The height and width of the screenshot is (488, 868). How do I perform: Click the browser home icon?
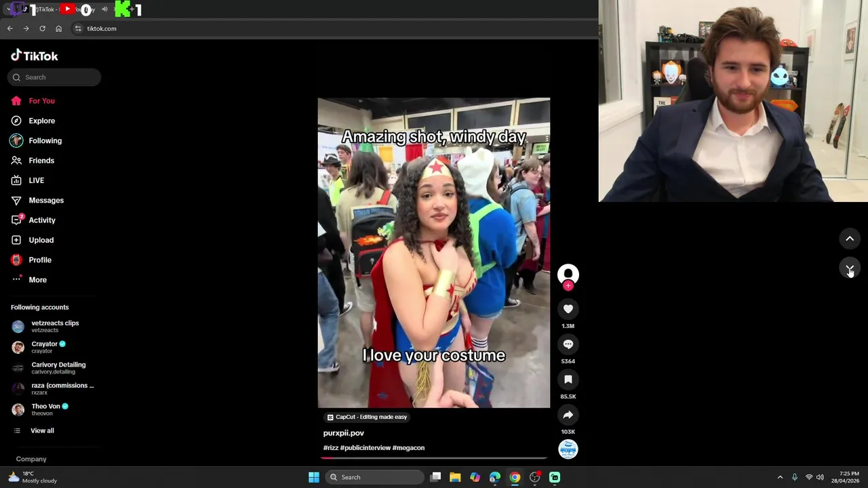point(58,28)
